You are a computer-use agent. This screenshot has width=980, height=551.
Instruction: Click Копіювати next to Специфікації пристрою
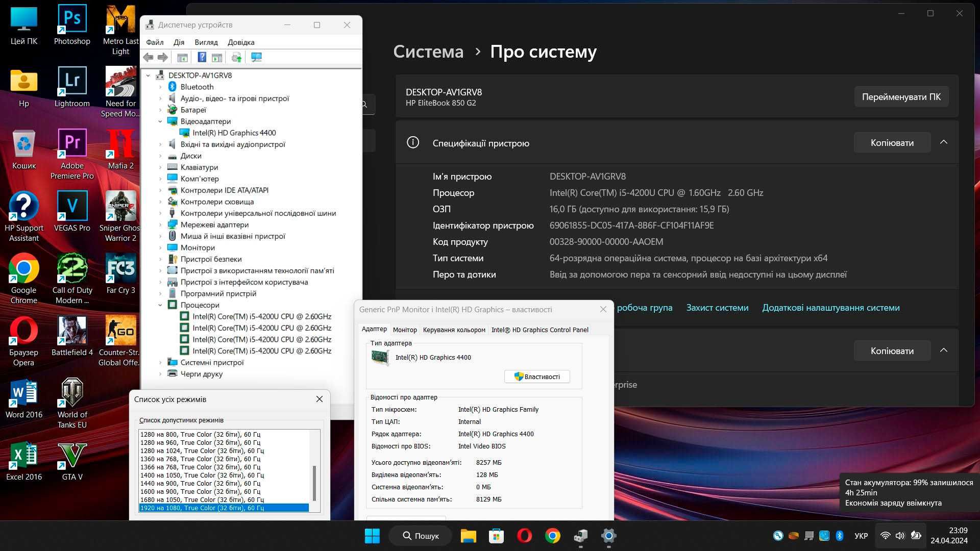[892, 143]
